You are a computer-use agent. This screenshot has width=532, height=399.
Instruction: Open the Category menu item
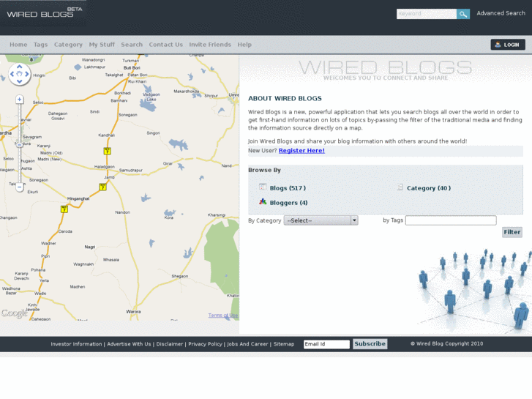[68, 45]
